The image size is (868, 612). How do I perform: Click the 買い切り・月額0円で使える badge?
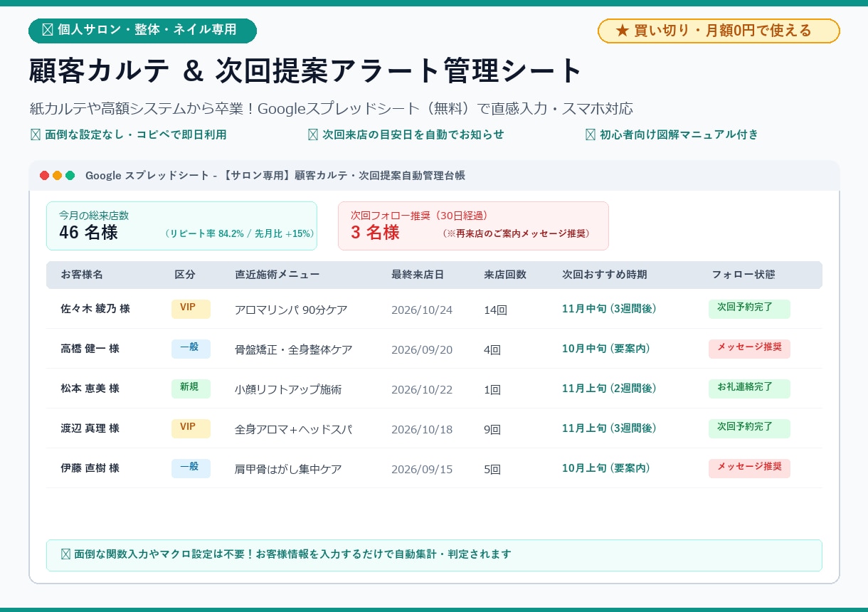[719, 31]
